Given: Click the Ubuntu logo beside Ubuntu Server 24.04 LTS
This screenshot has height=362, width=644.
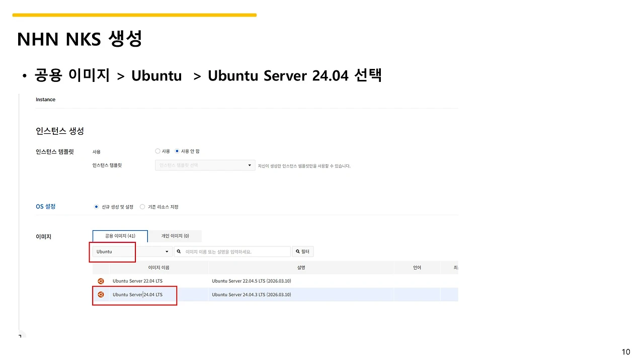Looking at the screenshot, I should pos(101,294).
